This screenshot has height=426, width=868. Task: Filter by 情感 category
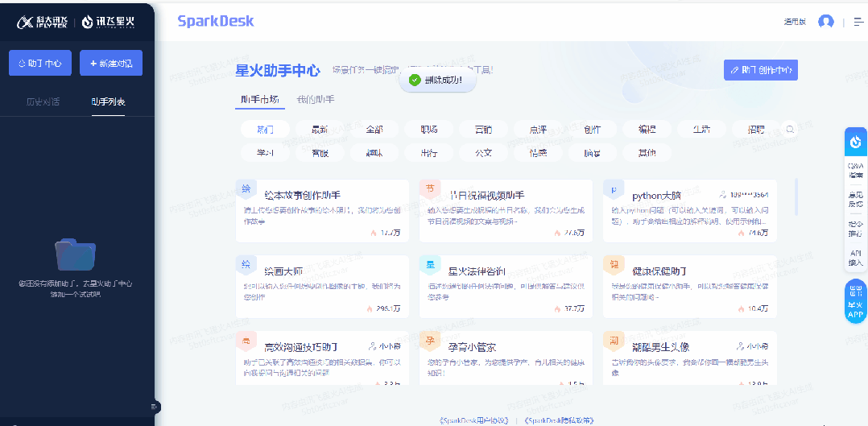(x=538, y=153)
